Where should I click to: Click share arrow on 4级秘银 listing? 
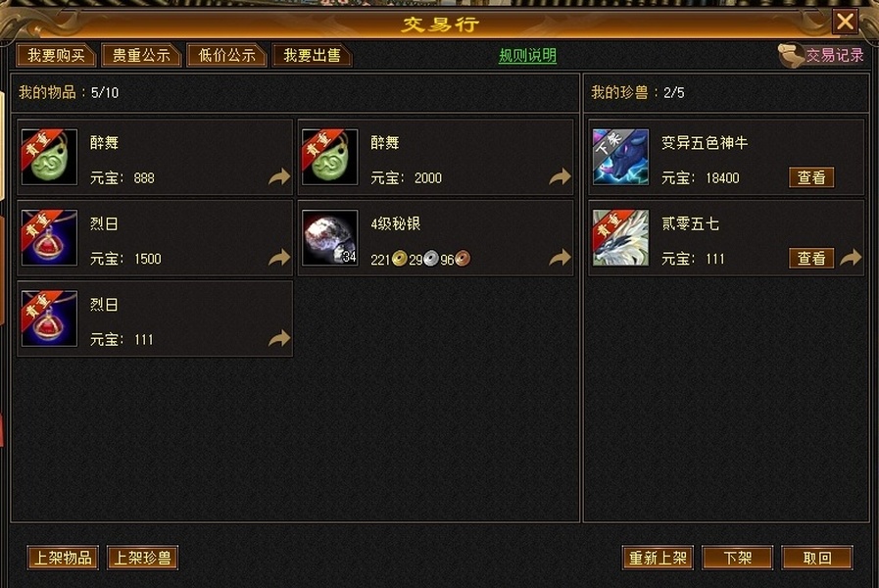pos(560,258)
